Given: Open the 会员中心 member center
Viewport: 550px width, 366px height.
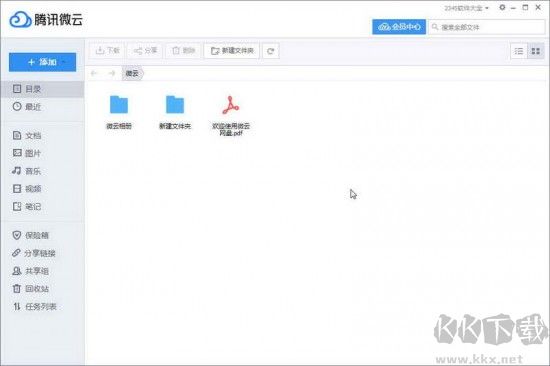Looking at the screenshot, I should pos(399,27).
